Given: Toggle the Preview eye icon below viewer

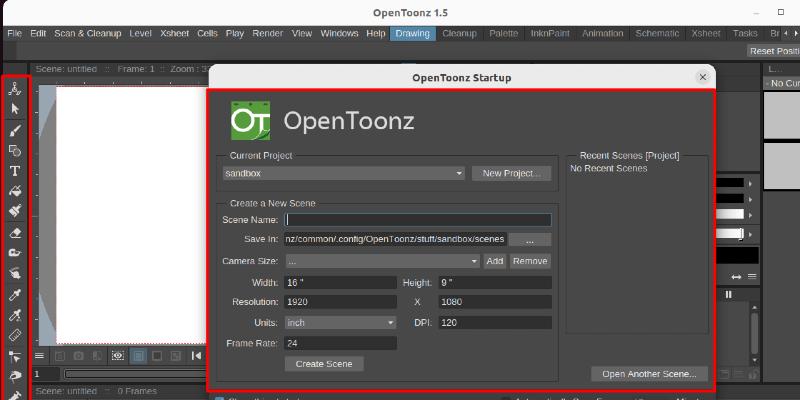Looking at the screenshot, I should coord(118,355).
